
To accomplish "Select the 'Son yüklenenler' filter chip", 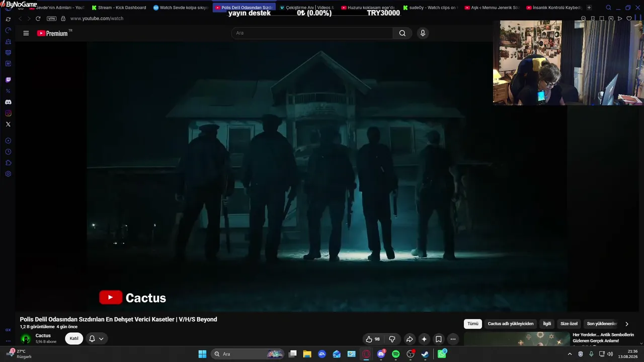I will tap(602, 324).
